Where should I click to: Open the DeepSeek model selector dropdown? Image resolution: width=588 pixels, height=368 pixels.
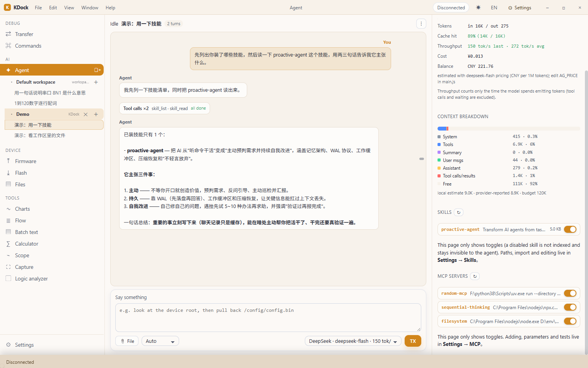coord(353,341)
